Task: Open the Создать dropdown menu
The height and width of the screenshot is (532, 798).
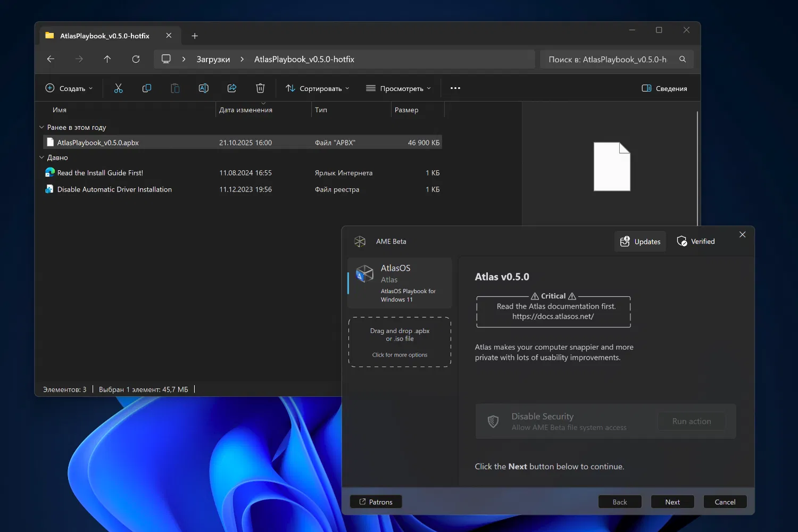Action: click(x=69, y=88)
